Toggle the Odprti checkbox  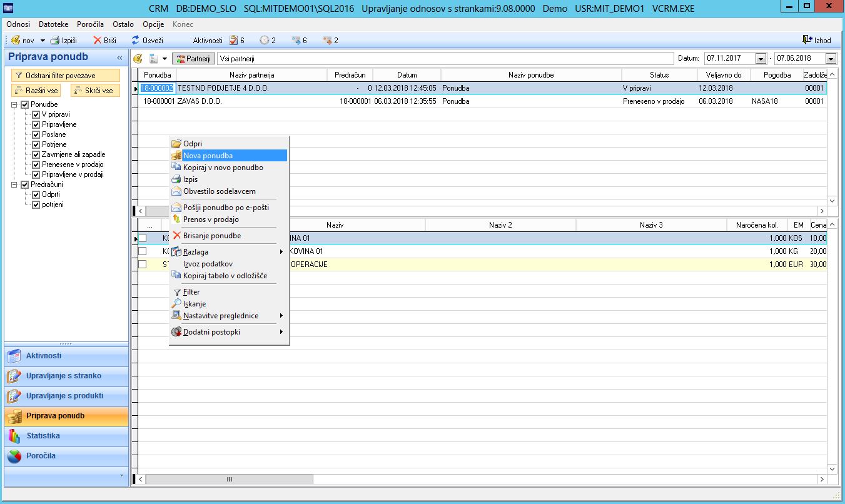pyautogui.click(x=36, y=194)
